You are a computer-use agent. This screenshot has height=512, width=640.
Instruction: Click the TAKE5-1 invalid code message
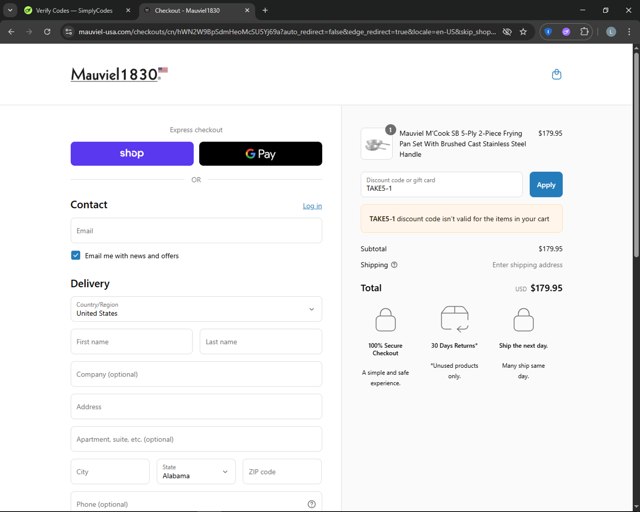coord(462,219)
